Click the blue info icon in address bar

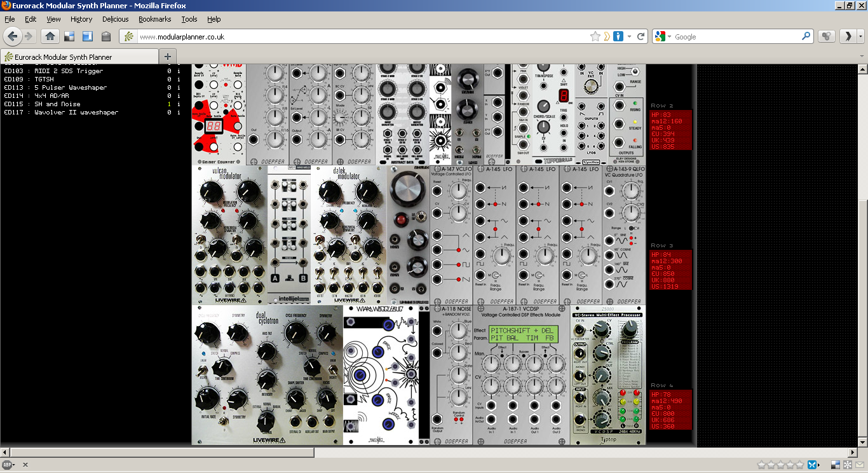[x=618, y=37]
